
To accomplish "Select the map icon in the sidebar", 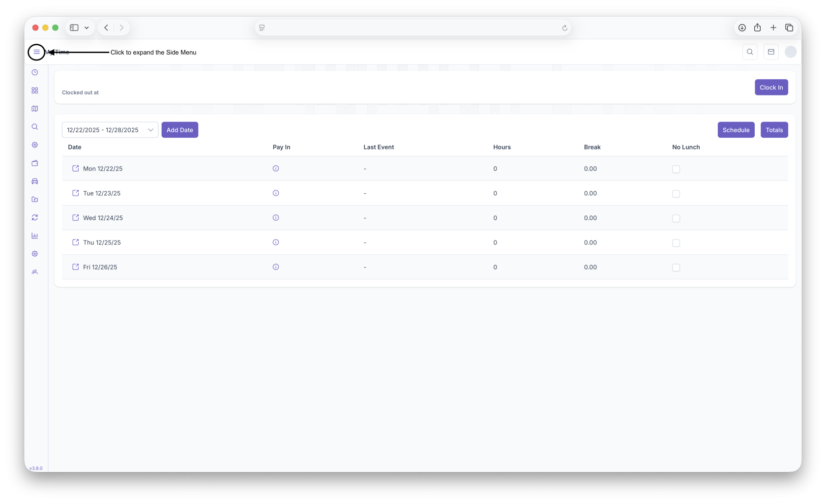I will (x=35, y=109).
